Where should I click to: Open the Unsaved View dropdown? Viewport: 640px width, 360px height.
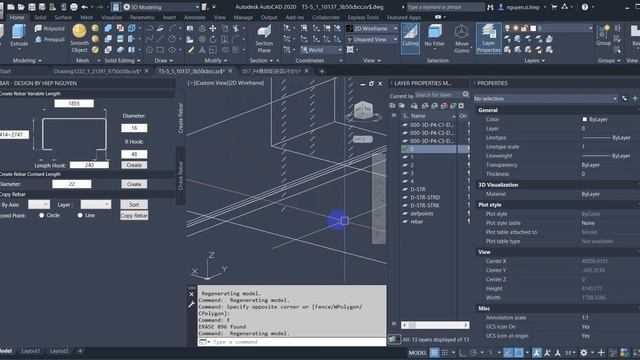[x=372, y=40]
